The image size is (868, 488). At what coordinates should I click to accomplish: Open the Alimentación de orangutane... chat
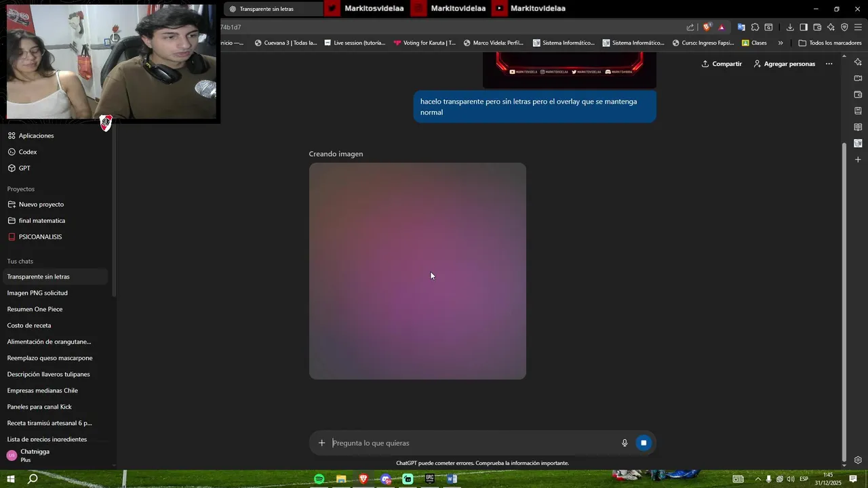56,342
